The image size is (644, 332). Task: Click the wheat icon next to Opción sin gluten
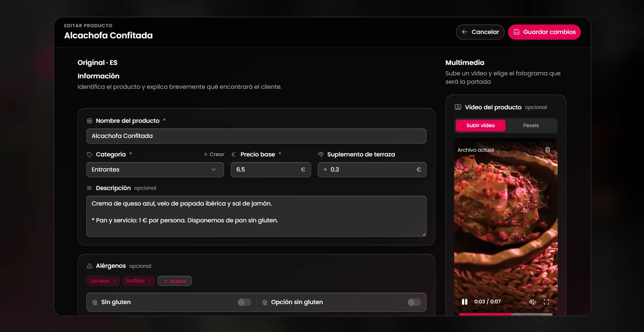265,302
